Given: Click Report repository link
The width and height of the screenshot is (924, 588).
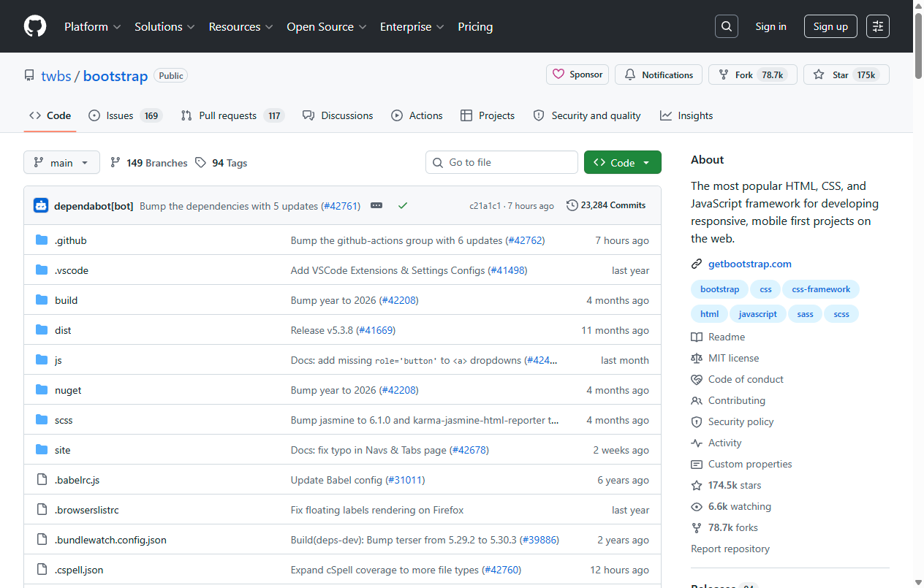Looking at the screenshot, I should click(x=730, y=549).
